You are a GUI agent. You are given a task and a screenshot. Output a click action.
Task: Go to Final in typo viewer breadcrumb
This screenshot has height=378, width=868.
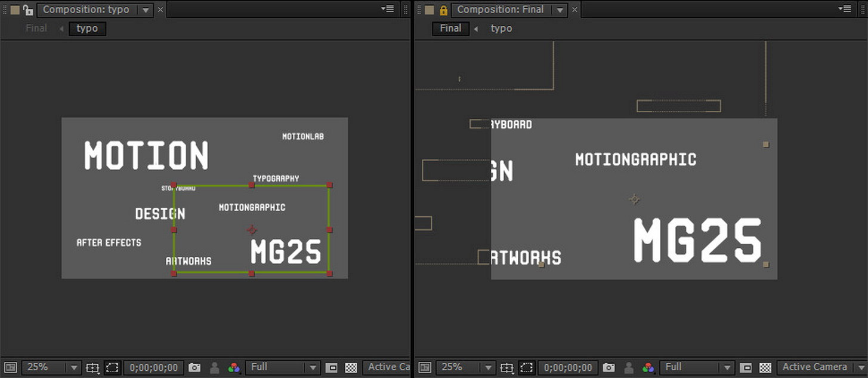(36, 28)
